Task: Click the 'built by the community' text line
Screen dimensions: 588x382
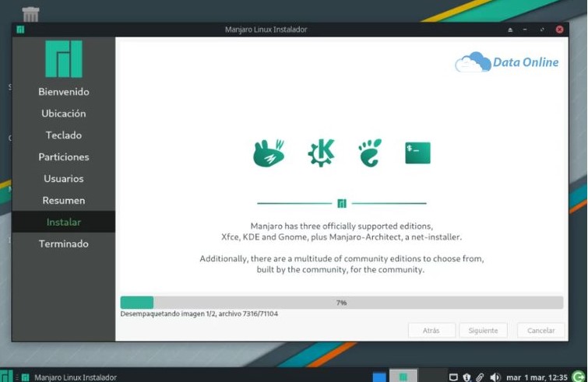Action: tap(340, 270)
